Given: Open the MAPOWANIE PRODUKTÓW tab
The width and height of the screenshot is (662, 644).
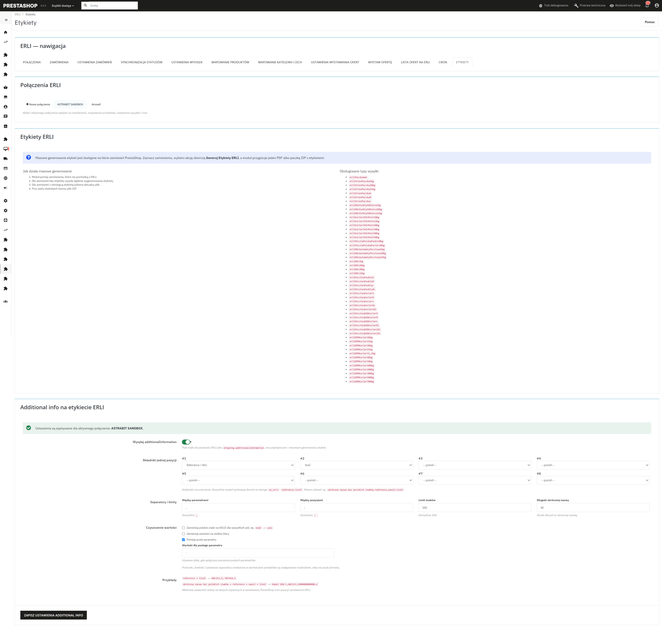Looking at the screenshot, I should point(230,62).
